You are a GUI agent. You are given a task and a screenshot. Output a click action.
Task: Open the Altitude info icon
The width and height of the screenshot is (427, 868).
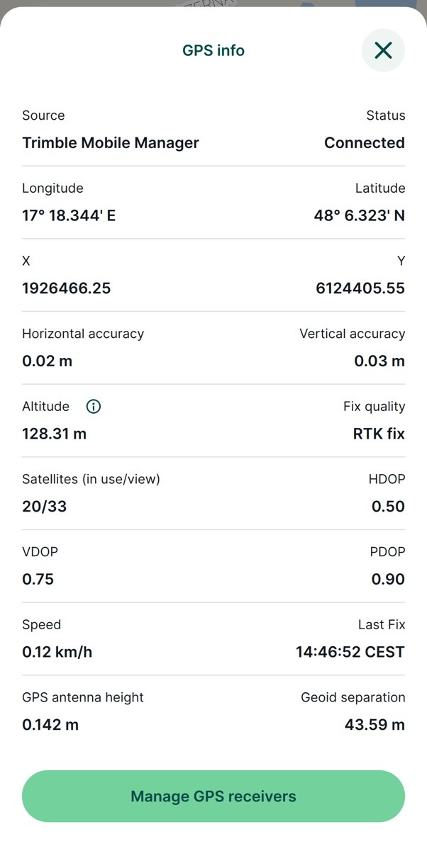[93, 406]
